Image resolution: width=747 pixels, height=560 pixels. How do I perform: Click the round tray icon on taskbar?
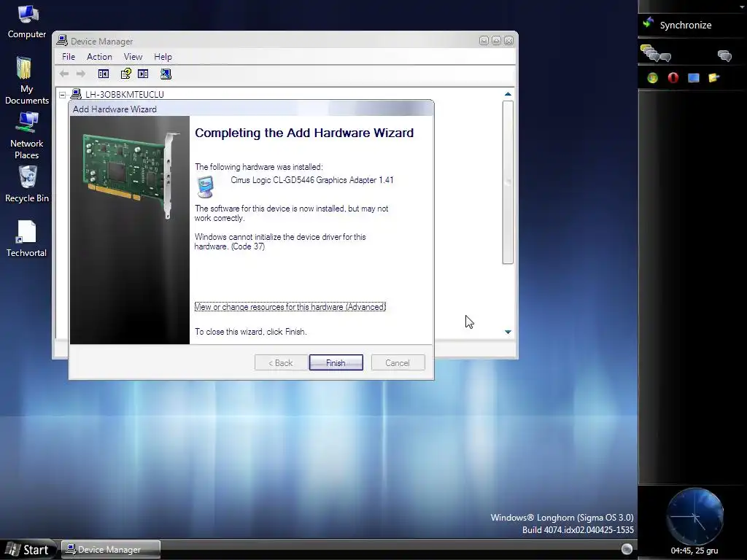click(627, 549)
